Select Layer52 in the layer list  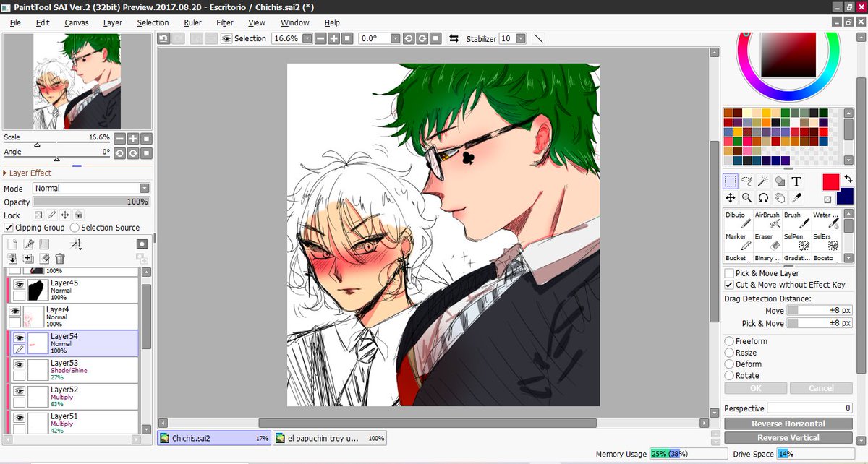(x=72, y=396)
